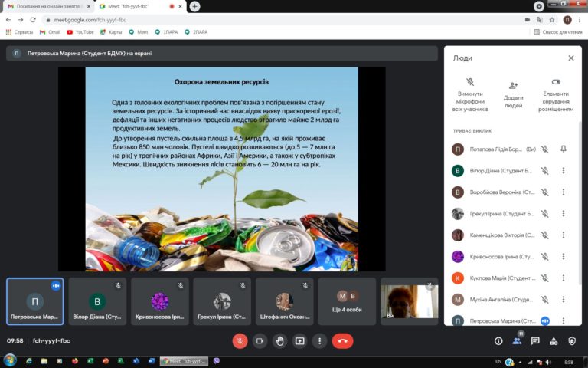Mute Грекул Ірина in people list
The width and height of the screenshot is (588, 368).
point(545,213)
